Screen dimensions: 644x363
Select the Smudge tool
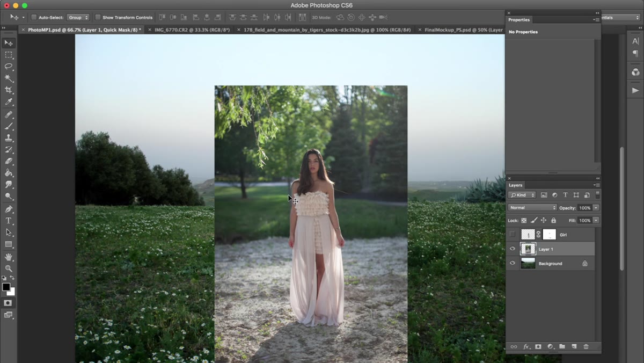click(x=9, y=185)
